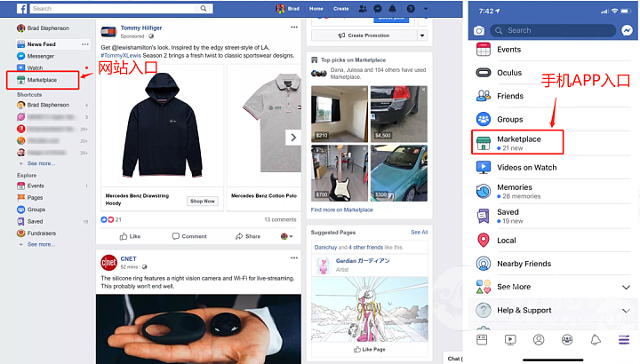Open Watch in left sidebar
Viewport: 640px width, 364px height.
pos(30,67)
